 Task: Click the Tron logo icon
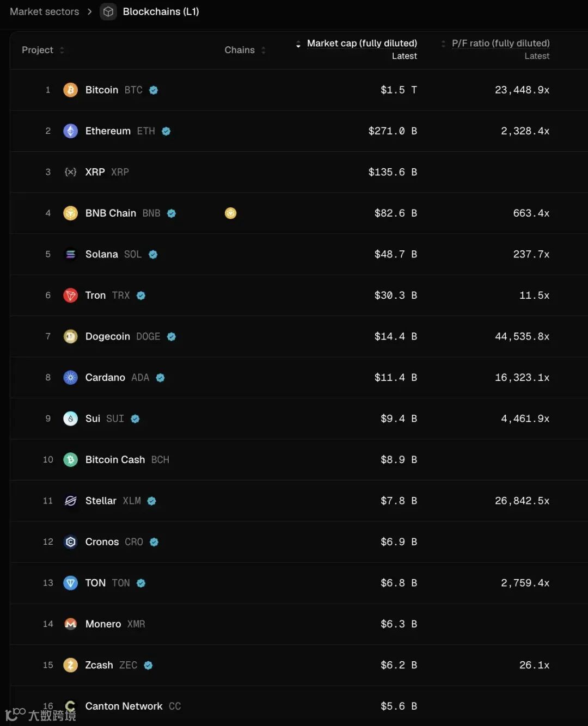click(70, 296)
